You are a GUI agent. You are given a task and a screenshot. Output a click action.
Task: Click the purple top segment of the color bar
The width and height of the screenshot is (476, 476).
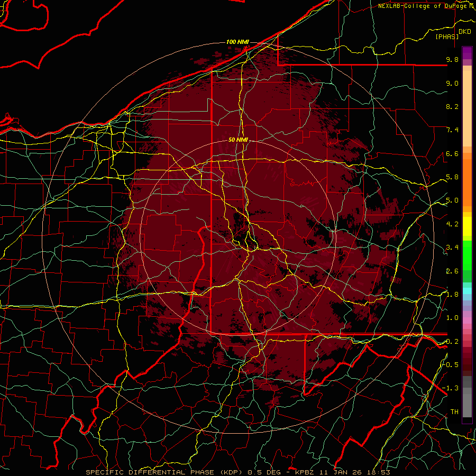pos(467,53)
